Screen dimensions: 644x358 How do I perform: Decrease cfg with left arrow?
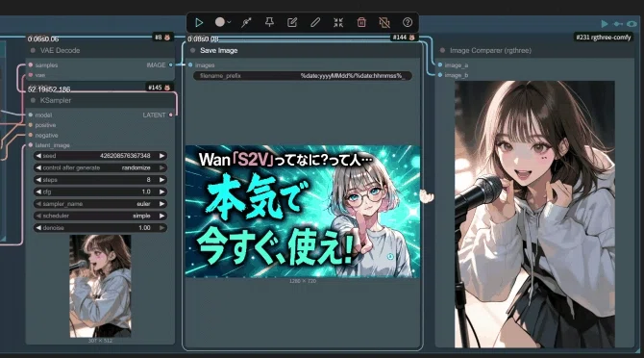click(38, 192)
